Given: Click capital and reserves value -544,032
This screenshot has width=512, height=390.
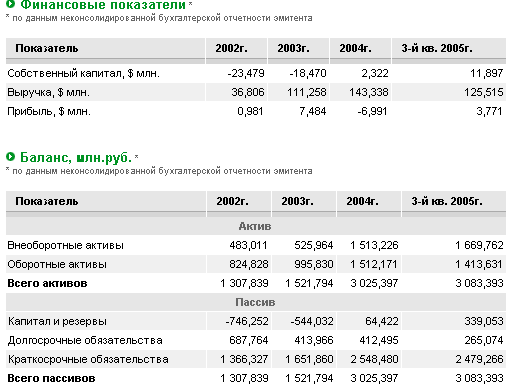Looking at the screenshot, I should (x=312, y=322).
